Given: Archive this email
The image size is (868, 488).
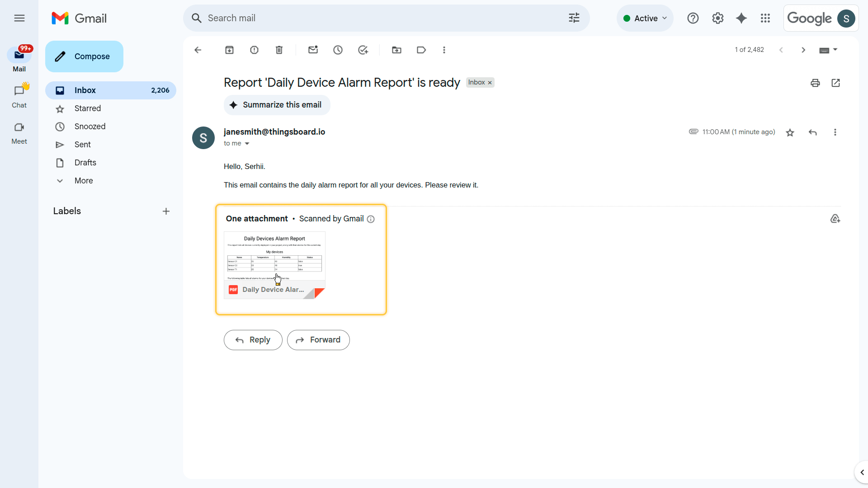Looking at the screenshot, I should 229,50.
